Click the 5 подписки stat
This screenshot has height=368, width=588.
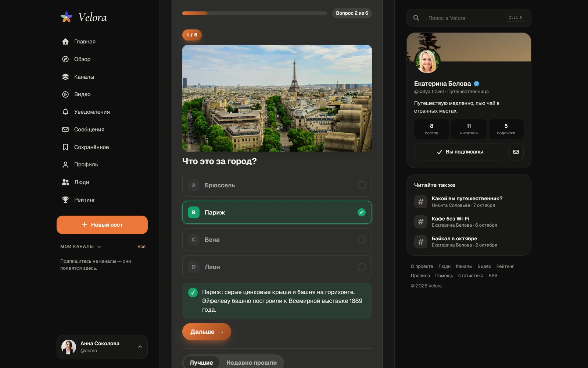pyautogui.click(x=506, y=129)
